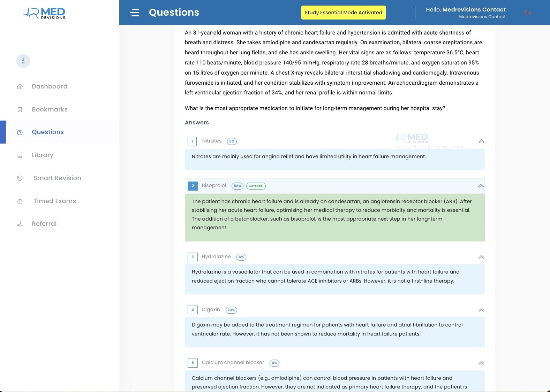Click the MED Revisions logo
Viewport: 550px width, 392px height.
pos(44,13)
